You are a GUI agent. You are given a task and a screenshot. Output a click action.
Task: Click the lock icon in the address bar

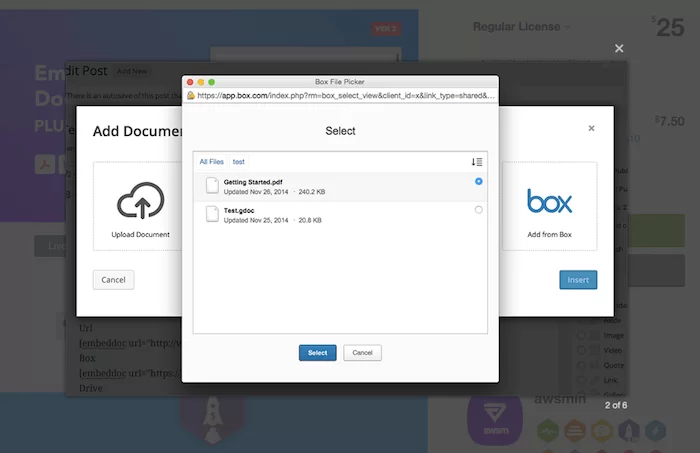[x=190, y=96]
